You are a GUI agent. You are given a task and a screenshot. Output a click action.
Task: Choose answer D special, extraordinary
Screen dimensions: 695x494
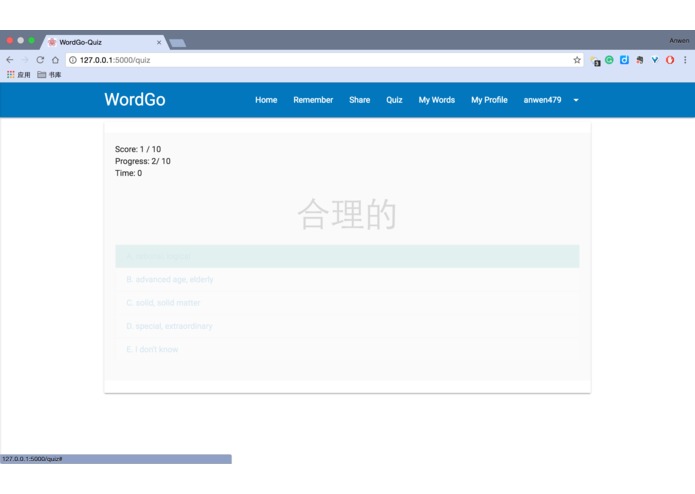pos(347,326)
